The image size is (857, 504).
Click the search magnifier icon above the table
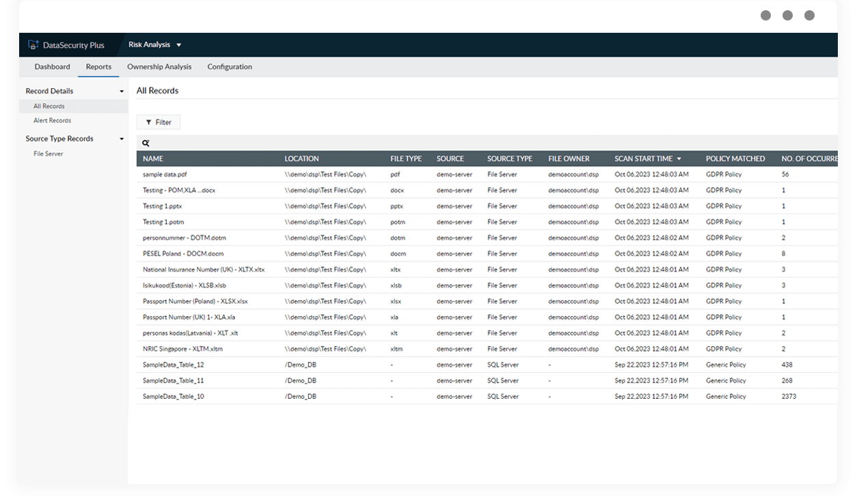pos(146,143)
